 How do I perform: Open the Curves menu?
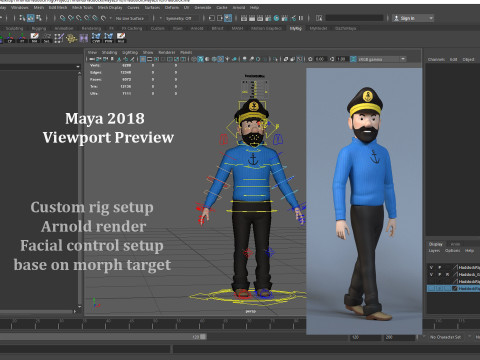click(x=134, y=7)
